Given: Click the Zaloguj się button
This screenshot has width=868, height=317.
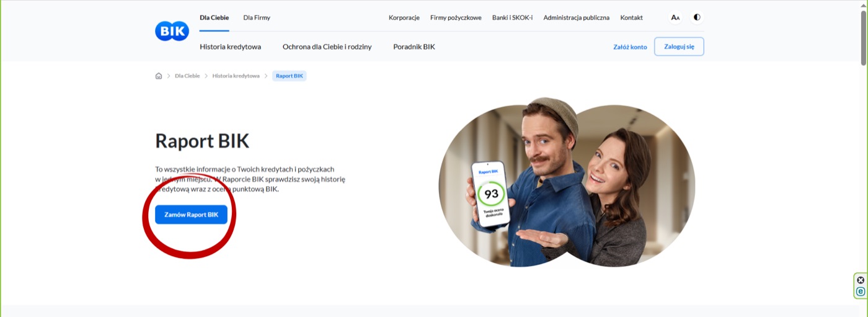Looking at the screenshot, I should pyautogui.click(x=679, y=47).
